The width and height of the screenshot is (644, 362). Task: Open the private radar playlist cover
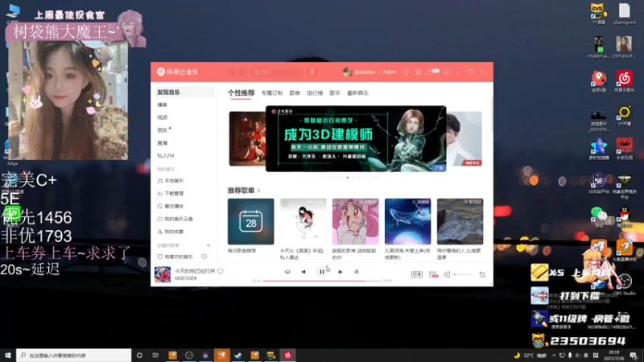303,221
